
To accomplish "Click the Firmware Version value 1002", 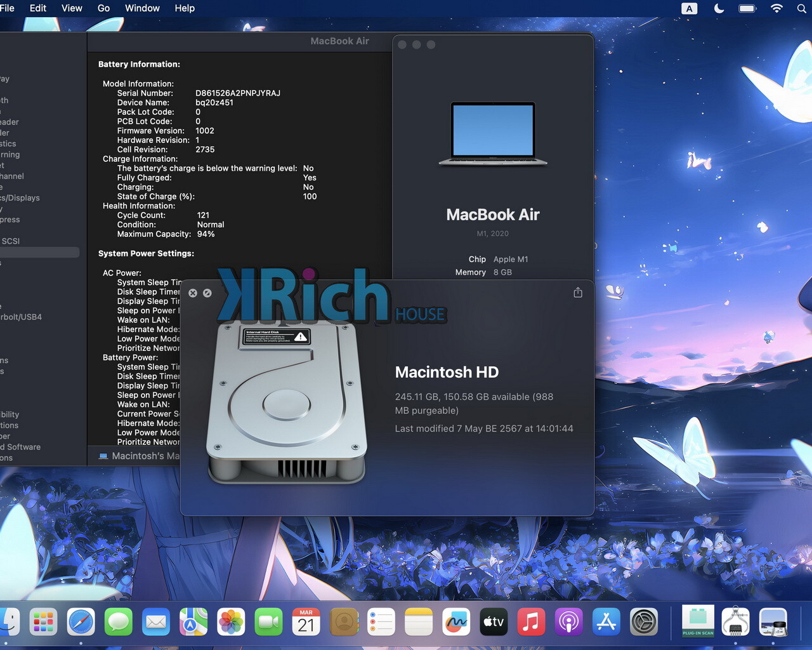I will tap(205, 131).
